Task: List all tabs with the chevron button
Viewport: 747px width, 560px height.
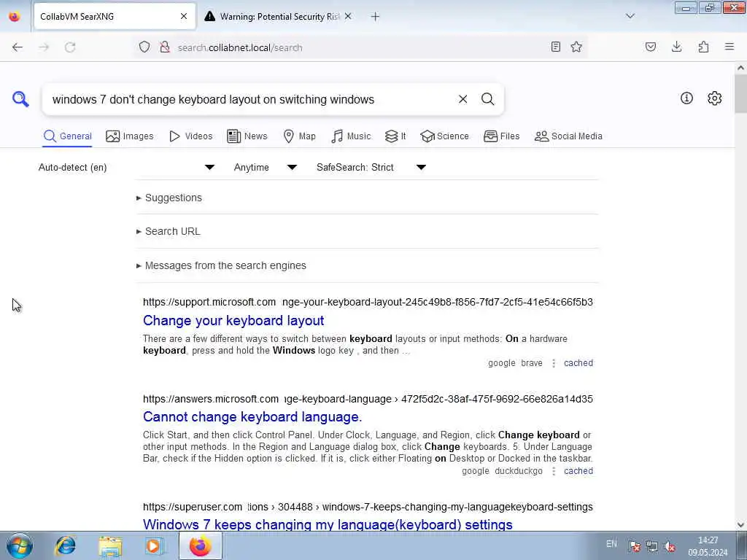Action: pos(630,16)
